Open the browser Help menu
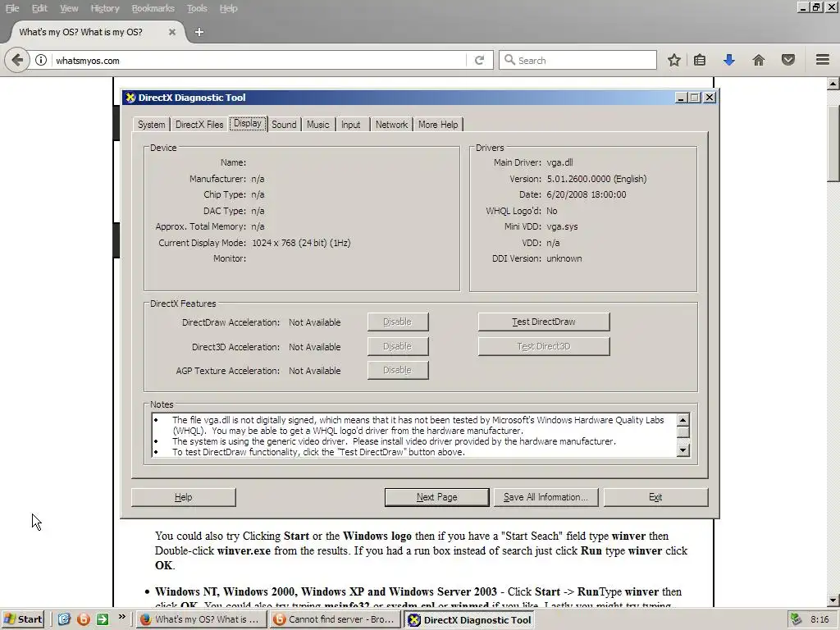Image resolution: width=840 pixels, height=630 pixels. coord(228,8)
